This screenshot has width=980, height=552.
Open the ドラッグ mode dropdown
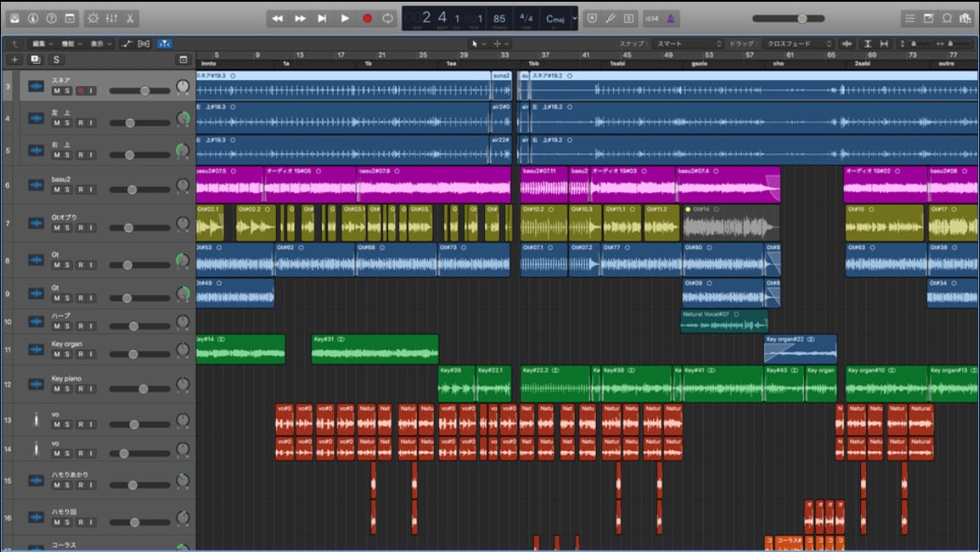(800, 44)
